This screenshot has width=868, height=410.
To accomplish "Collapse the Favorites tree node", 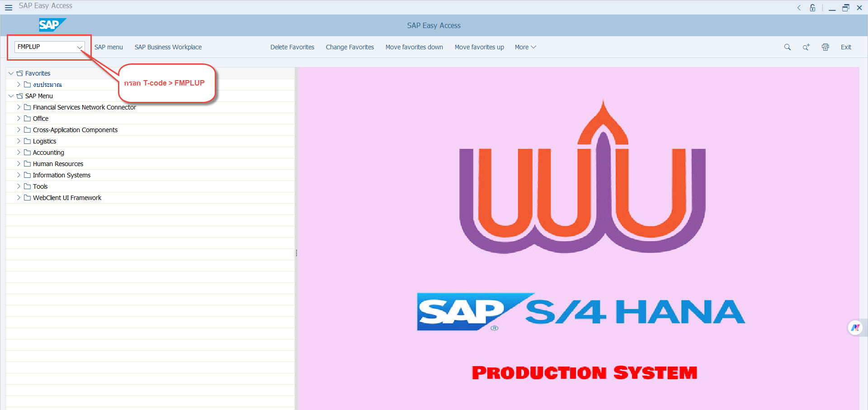I will coord(11,73).
